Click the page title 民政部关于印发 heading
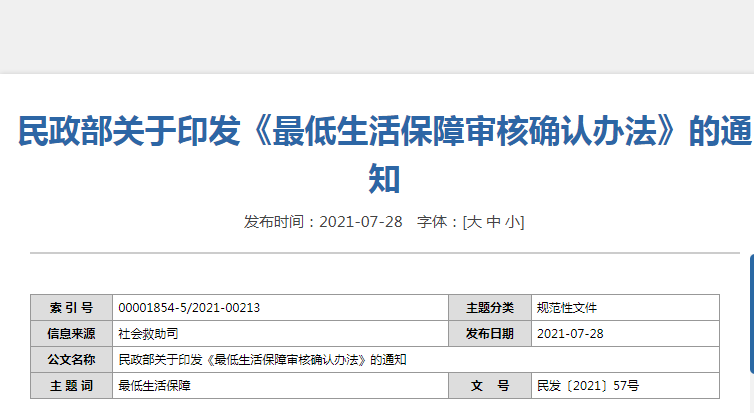The height and width of the screenshot is (413, 754). 385,154
